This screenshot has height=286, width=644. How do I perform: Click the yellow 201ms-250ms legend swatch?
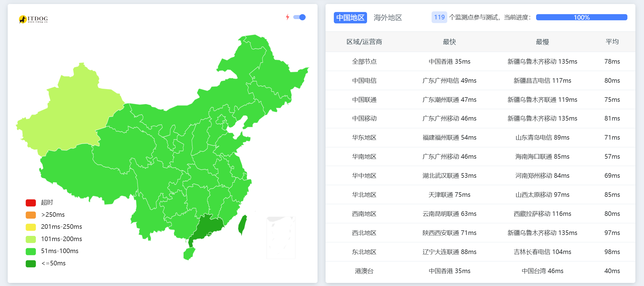[31, 227]
